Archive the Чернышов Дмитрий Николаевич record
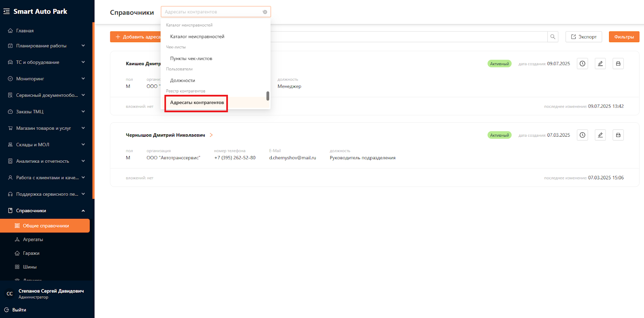 (x=618, y=135)
